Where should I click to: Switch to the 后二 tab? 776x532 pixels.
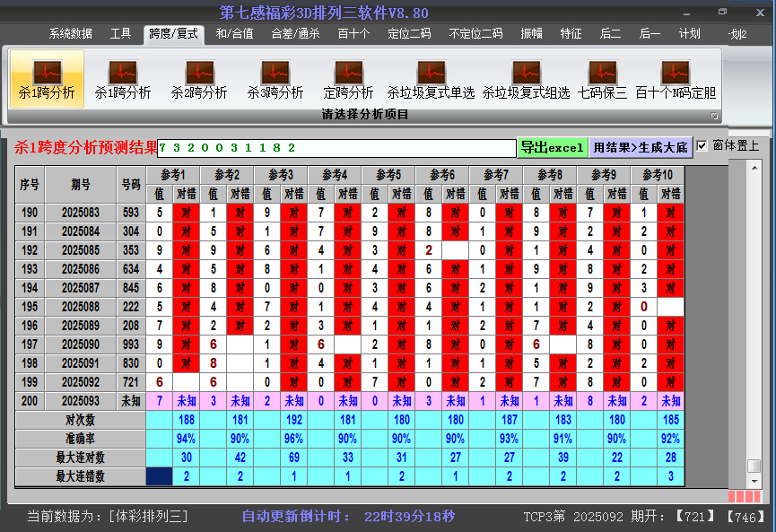click(x=610, y=34)
